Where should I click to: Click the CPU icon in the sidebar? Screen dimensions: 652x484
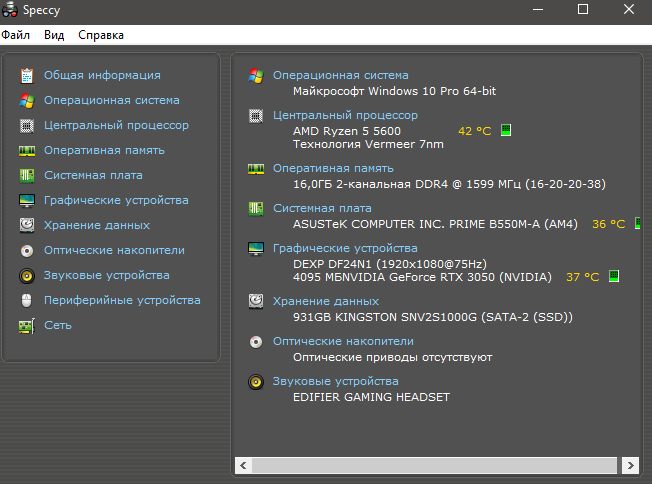click(x=27, y=126)
